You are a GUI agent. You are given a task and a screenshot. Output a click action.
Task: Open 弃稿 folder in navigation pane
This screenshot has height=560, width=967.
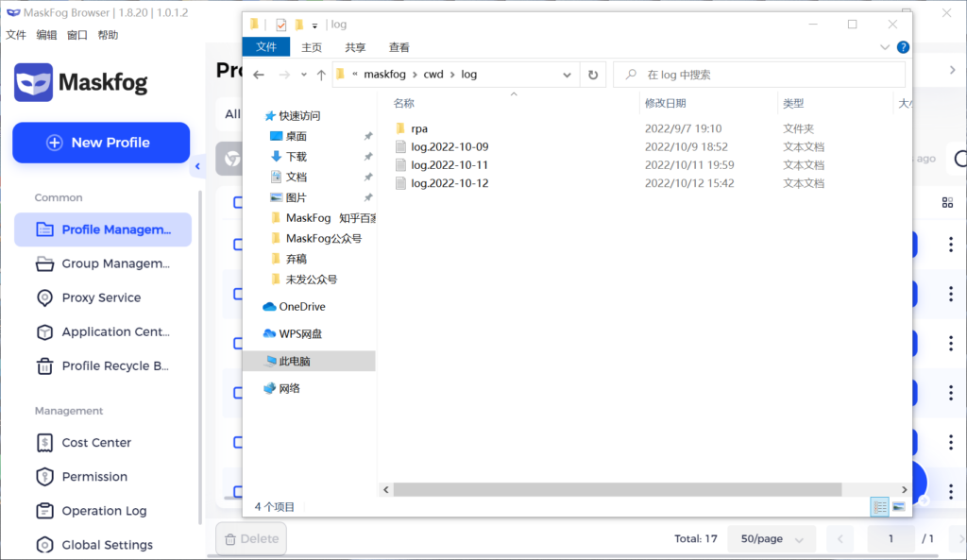pyautogui.click(x=296, y=259)
